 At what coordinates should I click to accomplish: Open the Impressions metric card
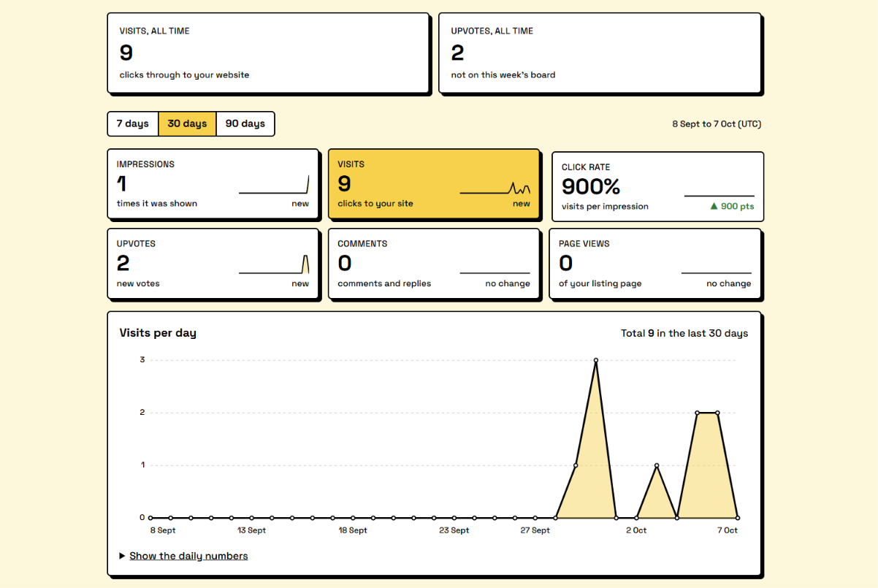pyautogui.click(x=213, y=184)
